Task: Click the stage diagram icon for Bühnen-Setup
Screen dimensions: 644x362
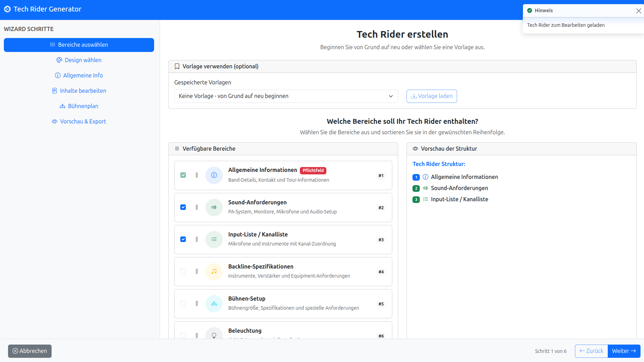Action: 214,303
